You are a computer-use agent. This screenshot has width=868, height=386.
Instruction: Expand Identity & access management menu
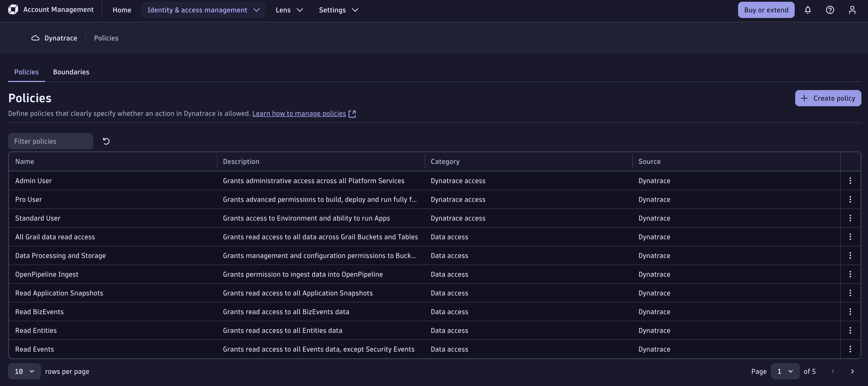tap(203, 10)
